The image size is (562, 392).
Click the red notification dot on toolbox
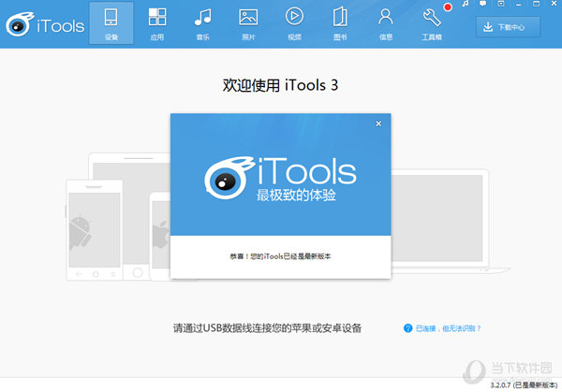(x=448, y=7)
